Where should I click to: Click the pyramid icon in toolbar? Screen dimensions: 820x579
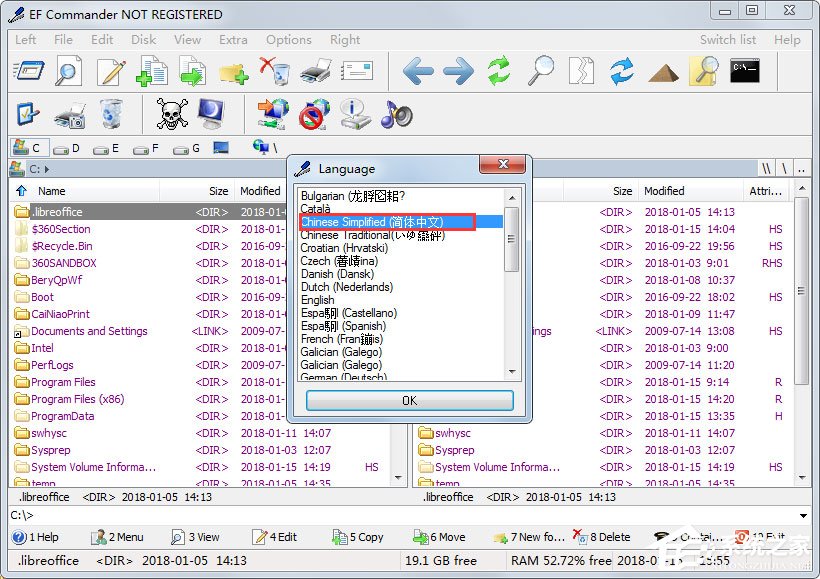pyautogui.click(x=663, y=73)
